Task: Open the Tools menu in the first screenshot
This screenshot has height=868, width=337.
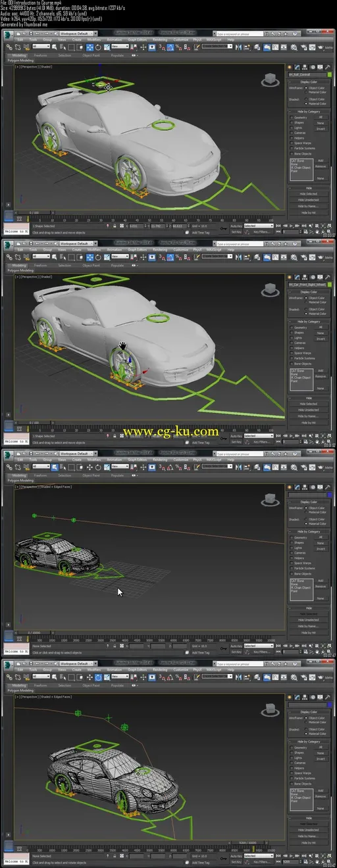Action: pos(33,39)
